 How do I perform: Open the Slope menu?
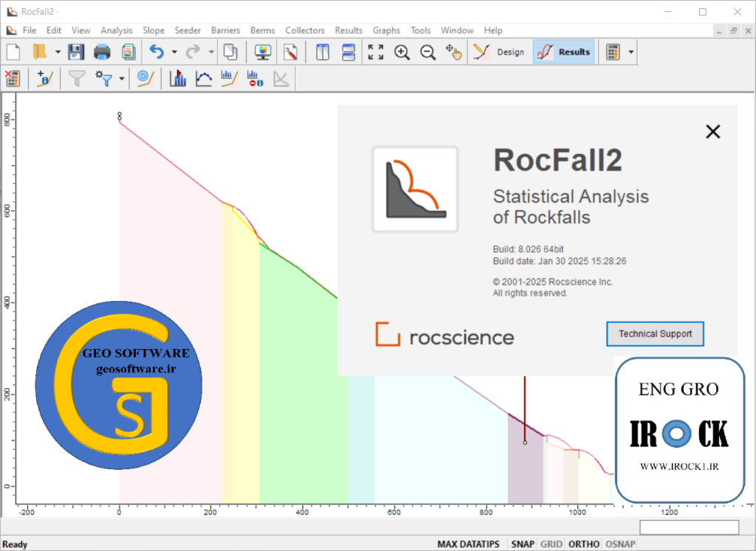pyautogui.click(x=154, y=30)
